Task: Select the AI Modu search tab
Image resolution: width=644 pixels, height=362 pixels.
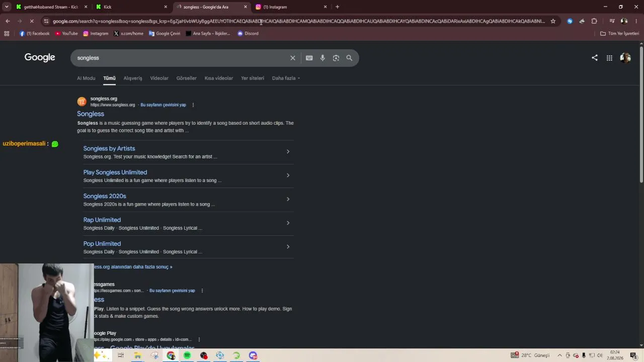Action: (x=86, y=78)
